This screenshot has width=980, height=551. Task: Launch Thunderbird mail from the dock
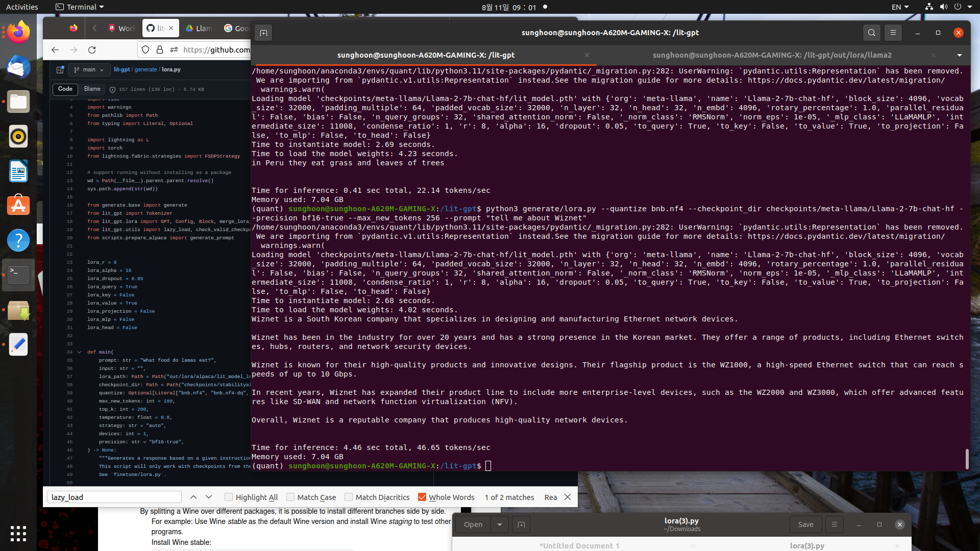click(18, 67)
